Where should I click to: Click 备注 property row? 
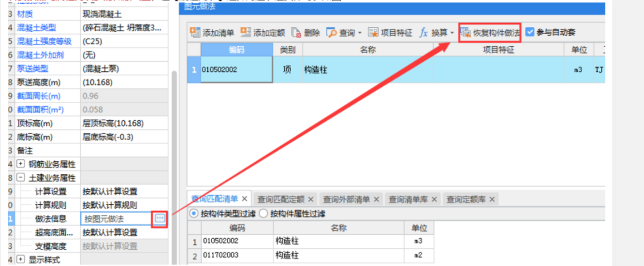pos(25,151)
